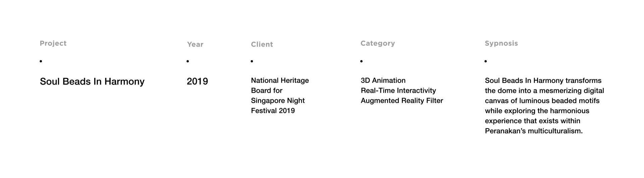Select the 3D Animation category
The height and width of the screenshot is (178, 644).
coord(383,81)
